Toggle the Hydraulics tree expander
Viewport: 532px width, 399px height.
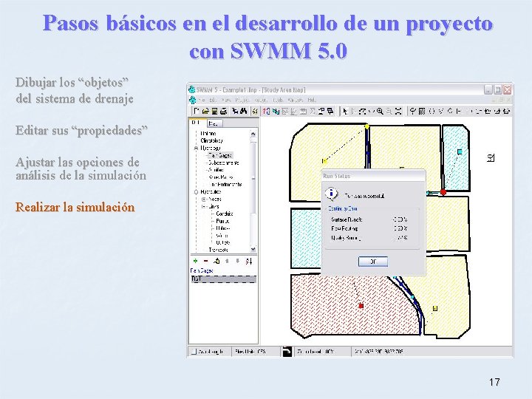196,192
